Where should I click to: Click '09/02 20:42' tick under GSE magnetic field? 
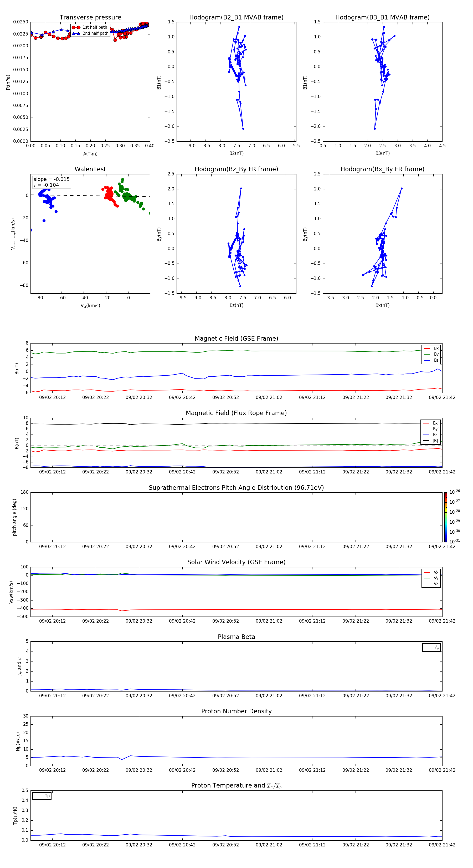coord(182,398)
